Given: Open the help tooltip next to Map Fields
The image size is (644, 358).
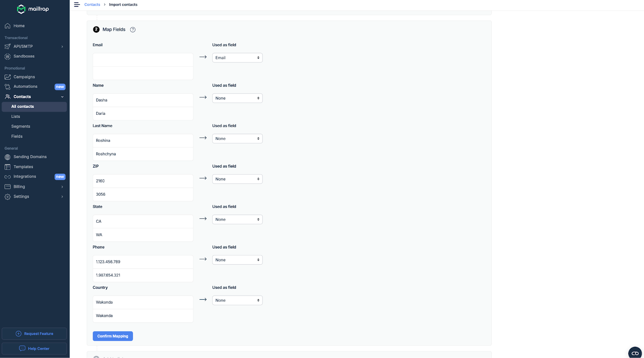Looking at the screenshot, I should point(133,29).
